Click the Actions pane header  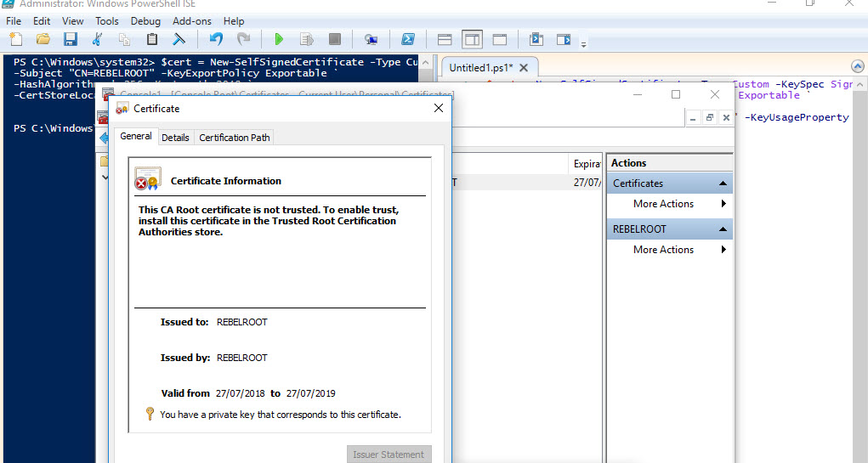click(x=670, y=163)
